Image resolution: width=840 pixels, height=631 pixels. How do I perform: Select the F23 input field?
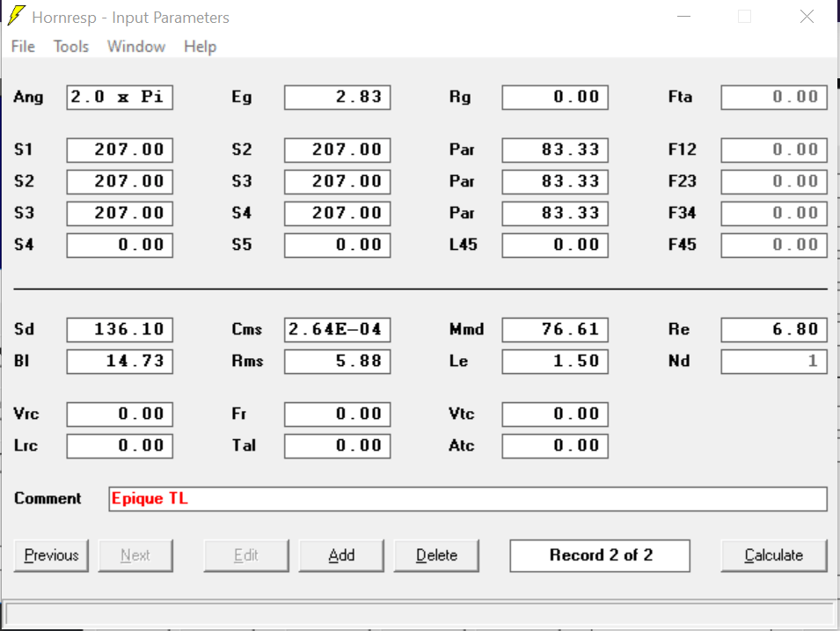774,182
